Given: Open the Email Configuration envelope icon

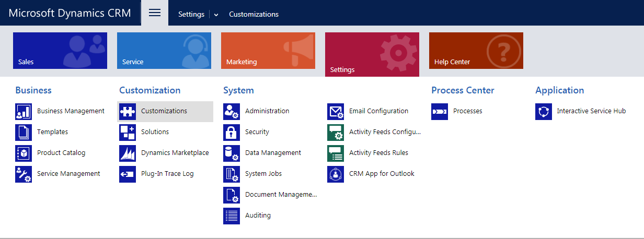Looking at the screenshot, I should pos(336,111).
